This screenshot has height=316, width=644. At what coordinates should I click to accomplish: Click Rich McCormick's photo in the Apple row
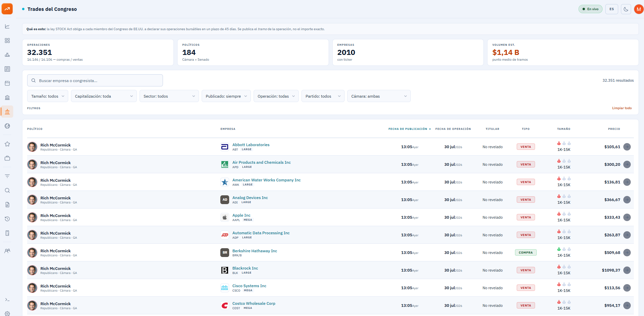[32, 217]
